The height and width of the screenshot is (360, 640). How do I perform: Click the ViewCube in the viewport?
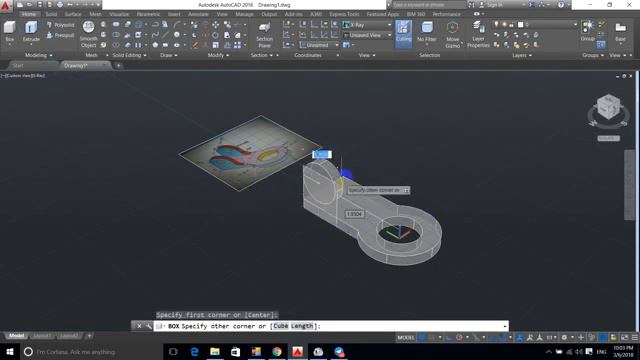pyautogui.click(x=608, y=108)
